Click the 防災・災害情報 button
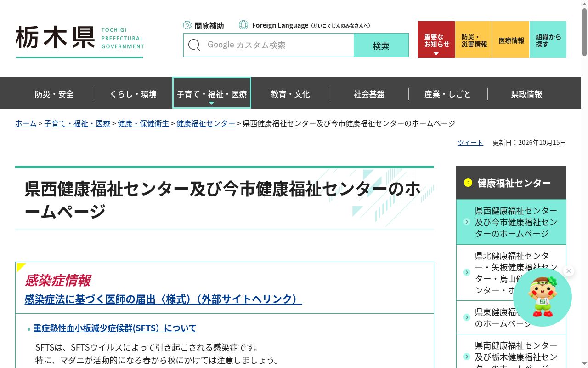Viewport: 588px width, 368px height. pos(474,40)
